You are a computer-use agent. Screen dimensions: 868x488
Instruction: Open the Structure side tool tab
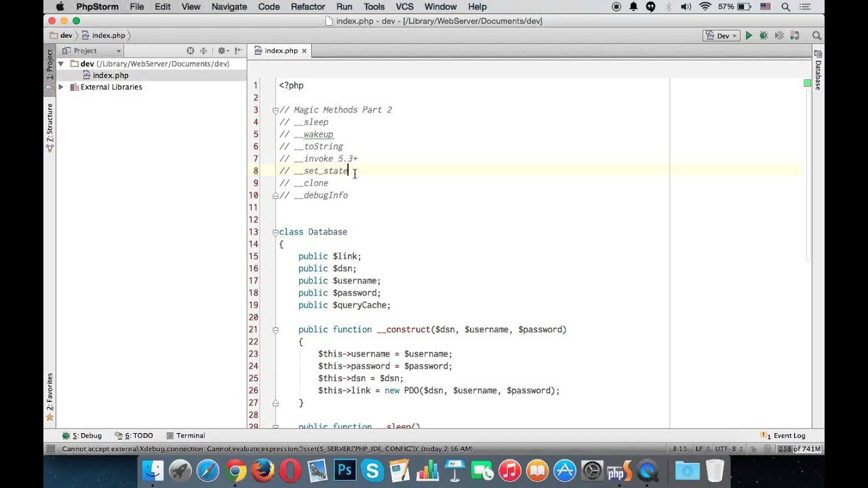(50, 127)
